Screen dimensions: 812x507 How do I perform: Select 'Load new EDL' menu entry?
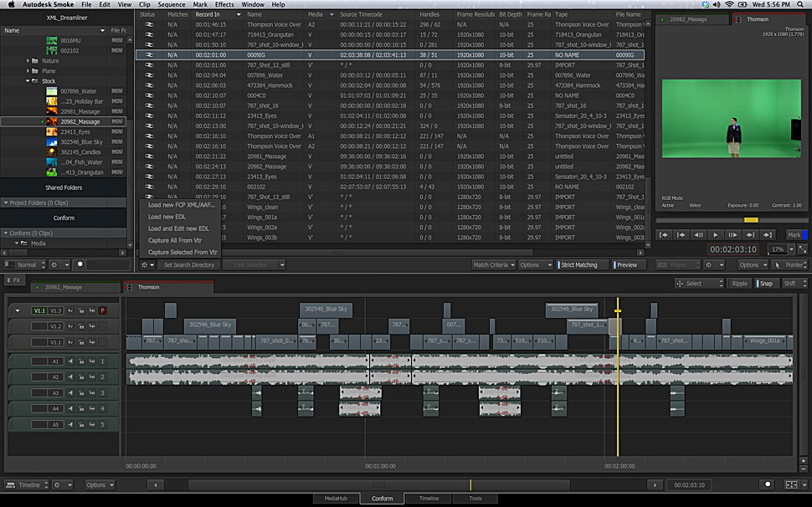click(167, 217)
